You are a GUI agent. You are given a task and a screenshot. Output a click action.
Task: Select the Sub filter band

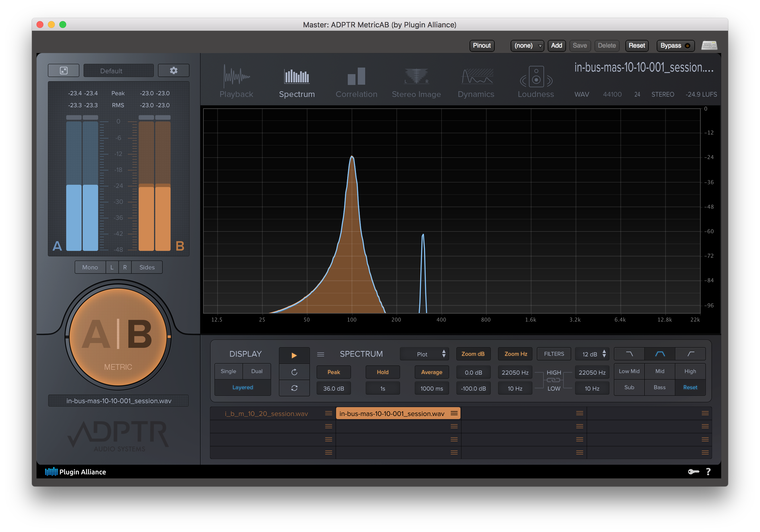point(629,387)
